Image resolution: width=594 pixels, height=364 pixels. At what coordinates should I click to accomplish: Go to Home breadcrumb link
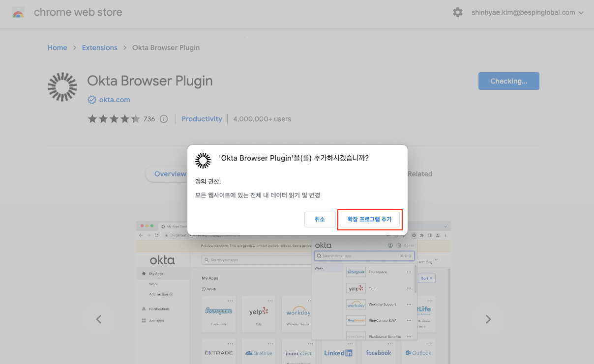[57, 48]
